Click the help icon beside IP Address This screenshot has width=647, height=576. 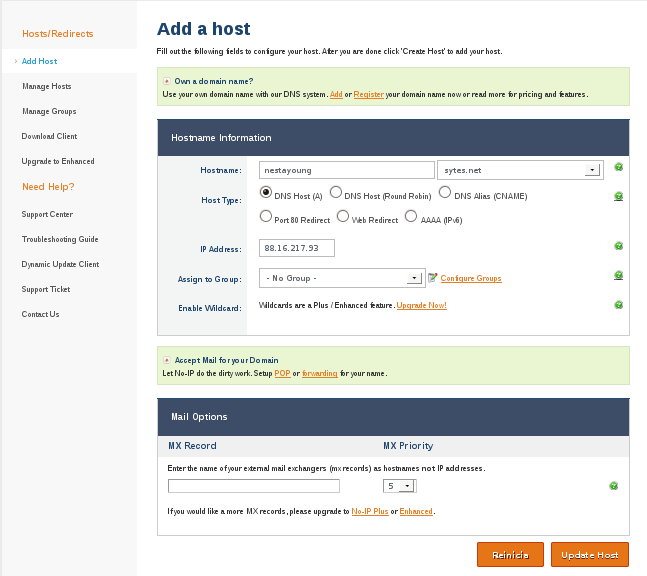click(619, 246)
